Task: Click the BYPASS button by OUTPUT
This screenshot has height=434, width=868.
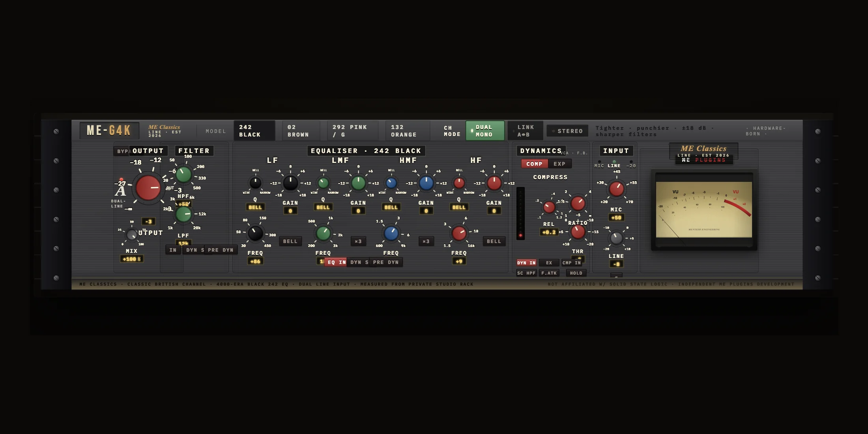Action: click(x=122, y=151)
